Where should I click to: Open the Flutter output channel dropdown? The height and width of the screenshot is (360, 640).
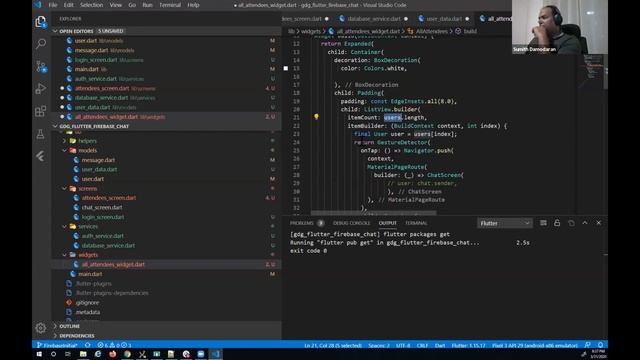[504, 223]
